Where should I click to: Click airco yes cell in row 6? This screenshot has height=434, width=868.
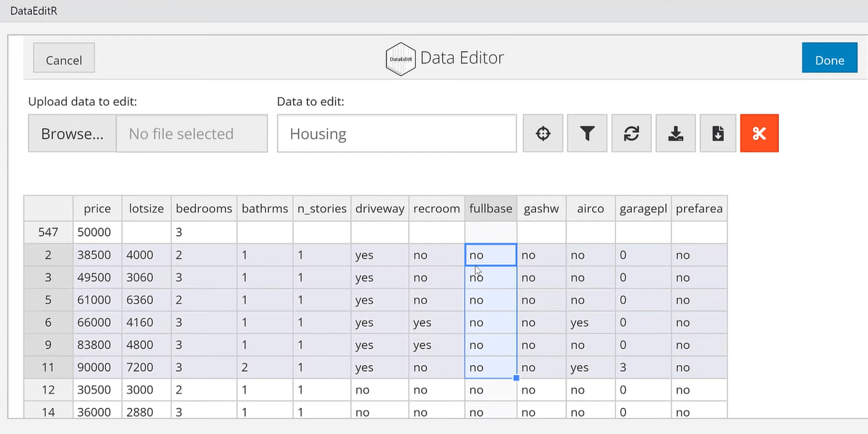[590, 322]
